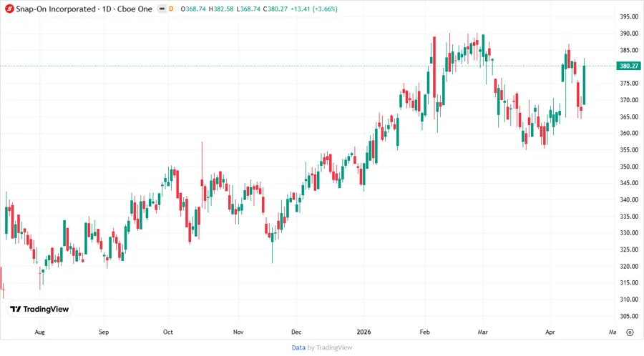Click the Apr time axis label
644x356 pixels.
click(x=550, y=332)
